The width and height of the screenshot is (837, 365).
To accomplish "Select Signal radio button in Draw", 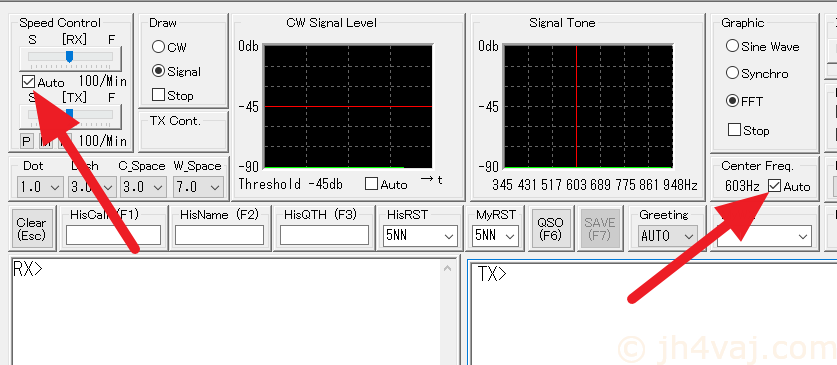I will [158, 71].
